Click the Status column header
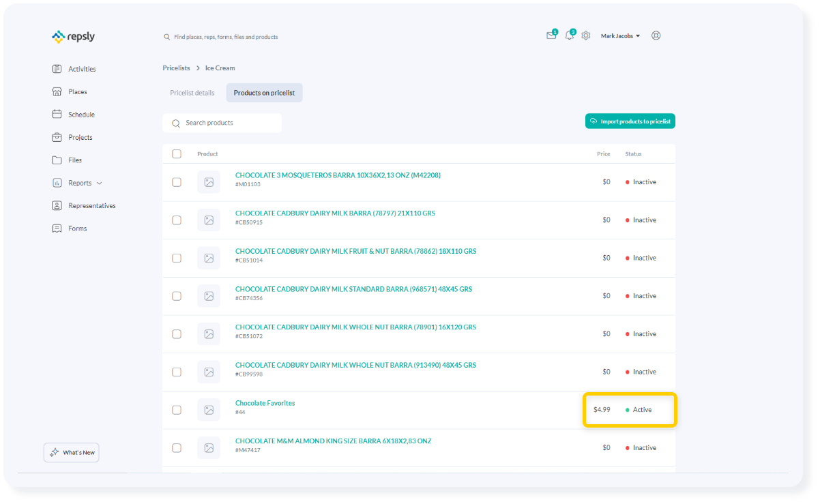Viewport: 820px width, 504px height. pyautogui.click(x=634, y=154)
